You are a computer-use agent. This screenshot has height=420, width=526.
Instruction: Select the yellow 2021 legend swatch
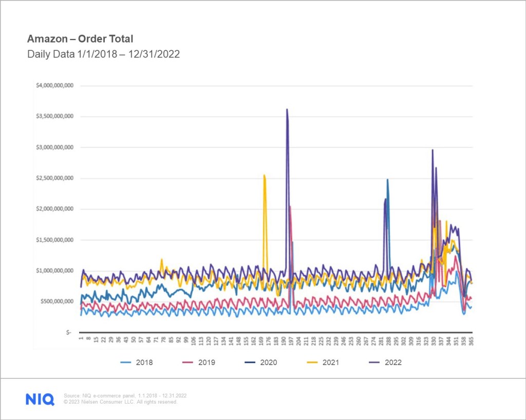pos(312,362)
